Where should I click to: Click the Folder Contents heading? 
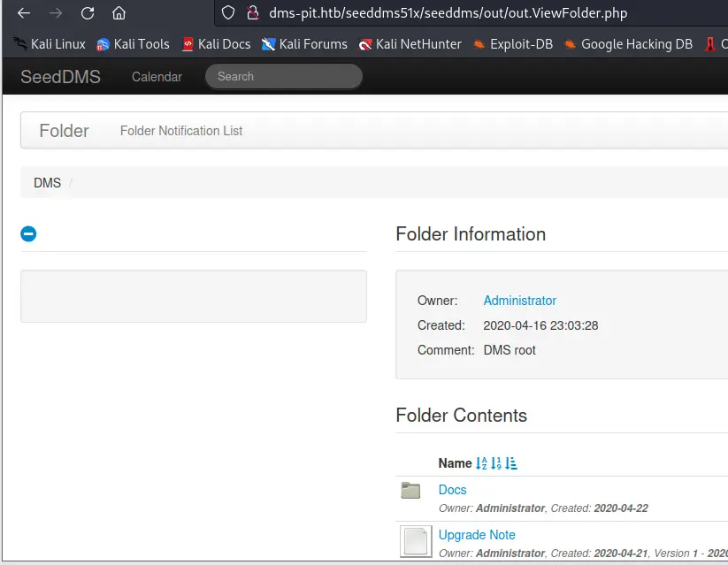[461, 415]
